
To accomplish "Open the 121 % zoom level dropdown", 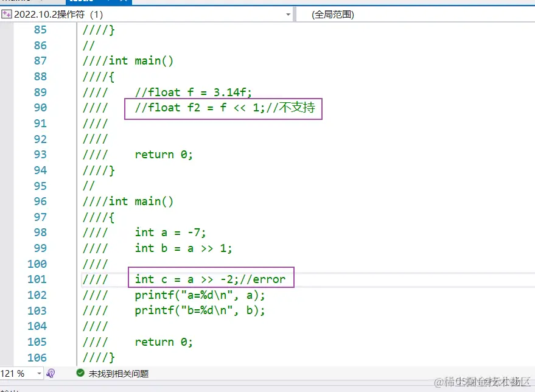I will tap(39, 374).
